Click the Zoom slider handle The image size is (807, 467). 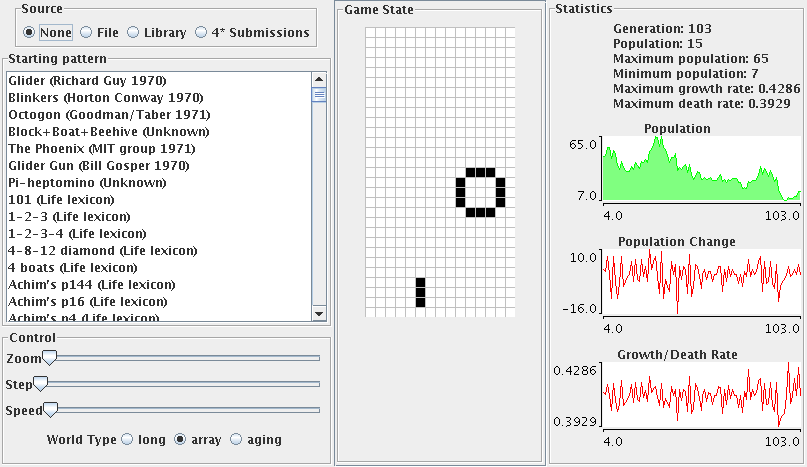pyautogui.click(x=50, y=357)
